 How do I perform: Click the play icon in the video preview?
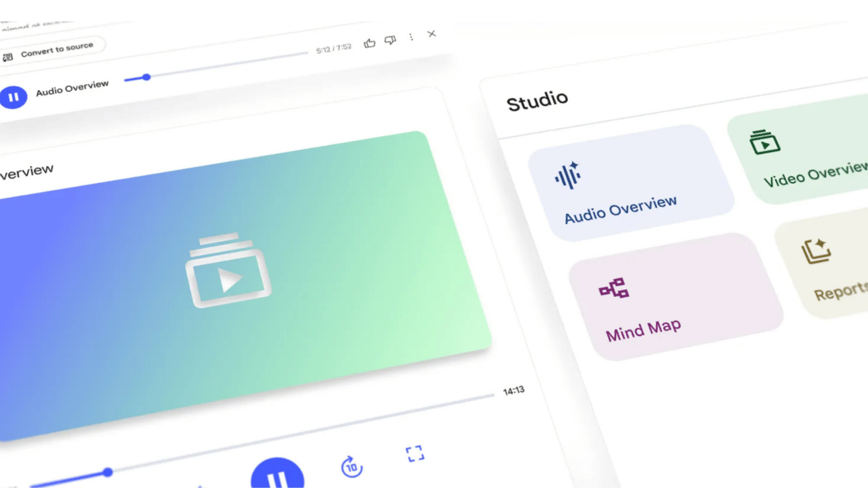pyautogui.click(x=229, y=270)
